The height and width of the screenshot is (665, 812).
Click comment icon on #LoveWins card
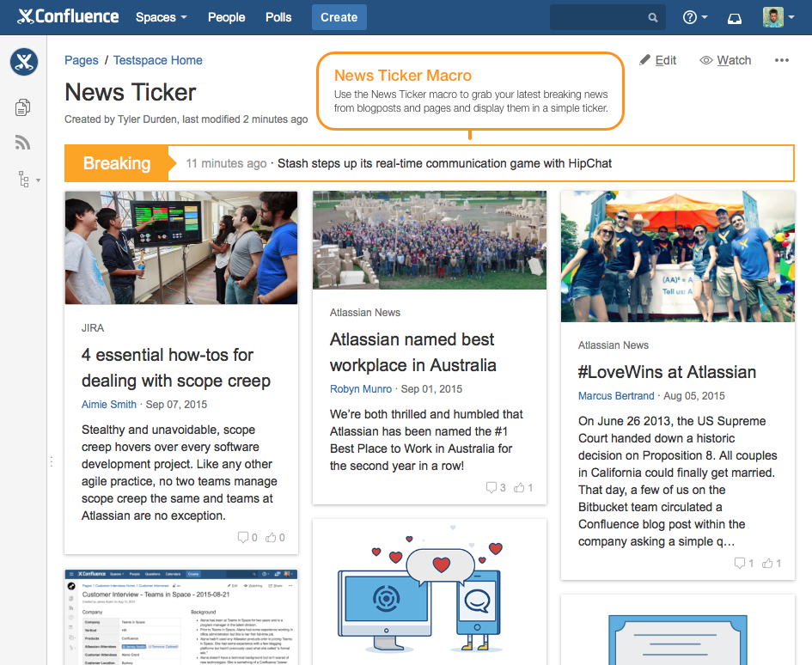pos(740,563)
